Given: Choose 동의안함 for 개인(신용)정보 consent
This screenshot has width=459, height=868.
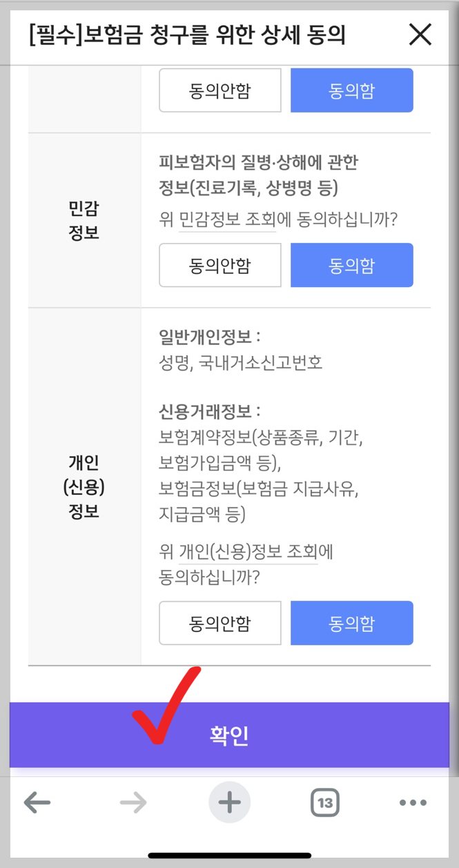Looking at the screenshot, I should pyautogui.click(x=219, y=623).
